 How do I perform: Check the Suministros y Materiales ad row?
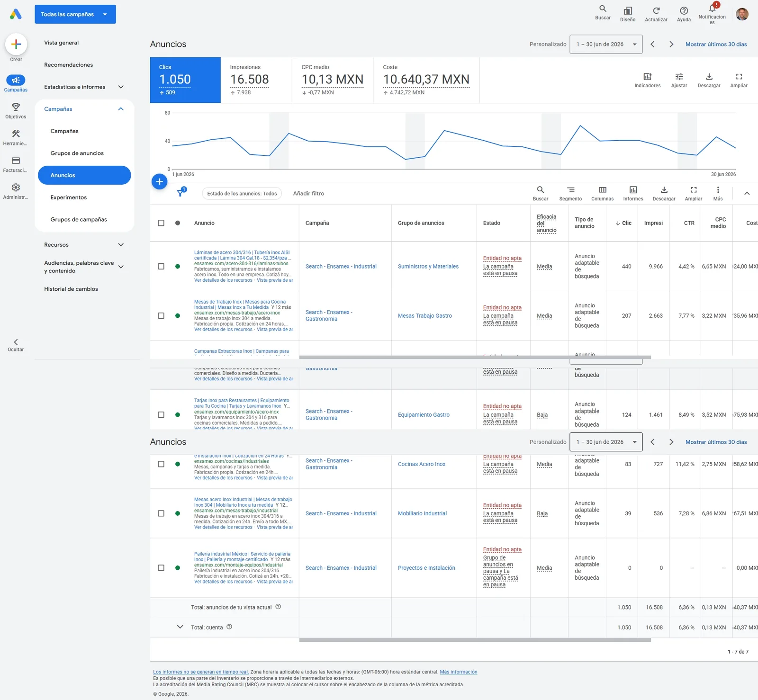[161, 267]
